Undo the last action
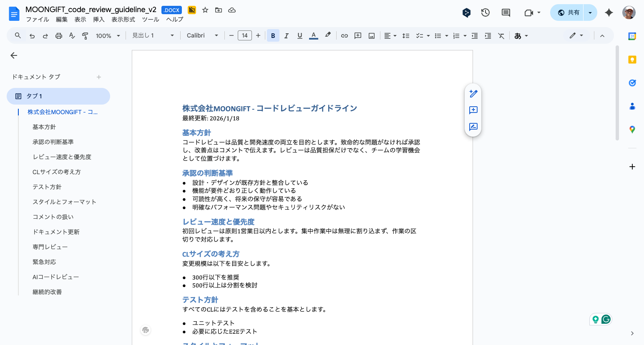 pos(32,36)
